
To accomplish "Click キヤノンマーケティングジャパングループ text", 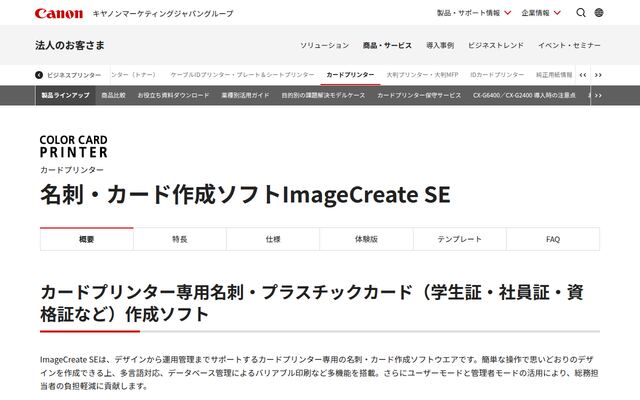I will click(x=163, y=13).
